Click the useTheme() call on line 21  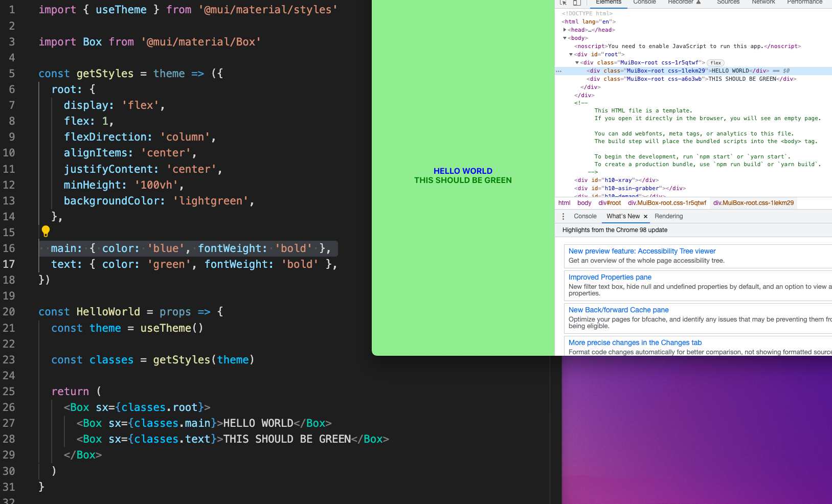(172, 328)
